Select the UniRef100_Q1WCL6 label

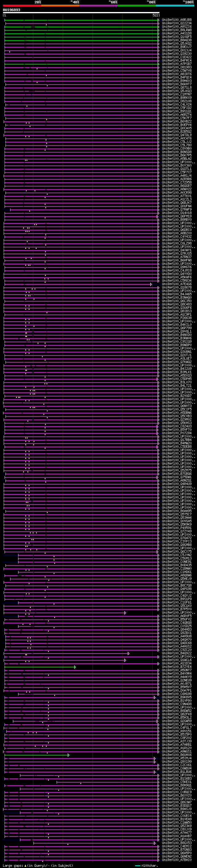pyautogui.click(x=176, y=660)
